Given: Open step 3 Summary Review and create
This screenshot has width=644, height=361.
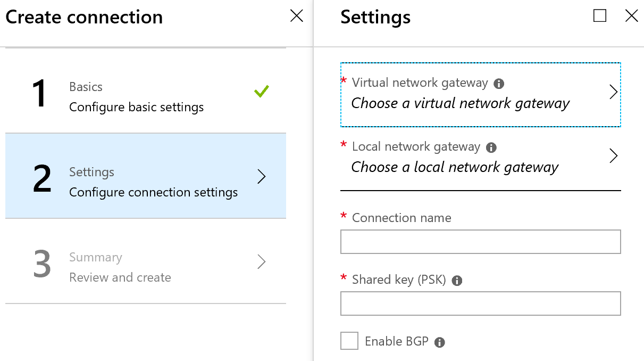Looking at the screenshot, I should coord(120,267).
